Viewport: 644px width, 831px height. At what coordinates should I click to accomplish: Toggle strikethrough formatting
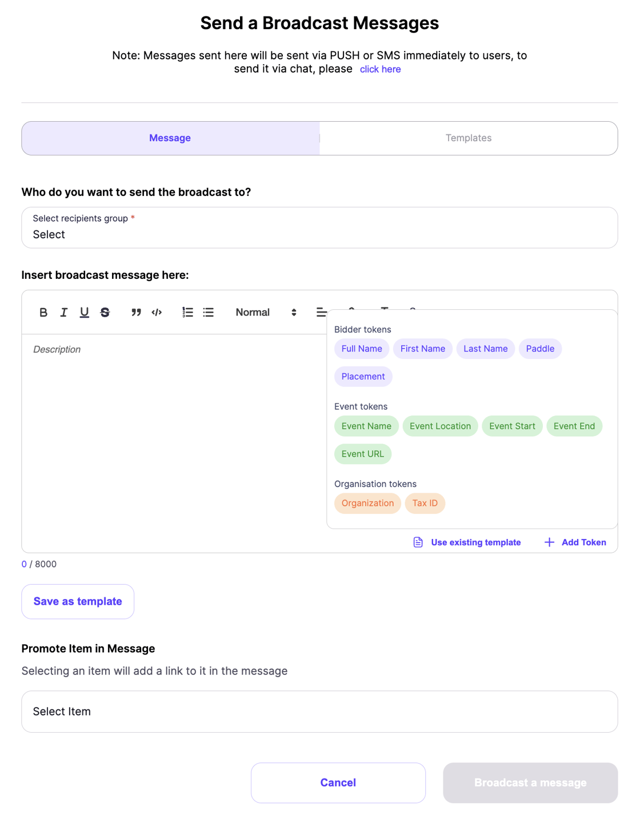[x=105, y=313]
